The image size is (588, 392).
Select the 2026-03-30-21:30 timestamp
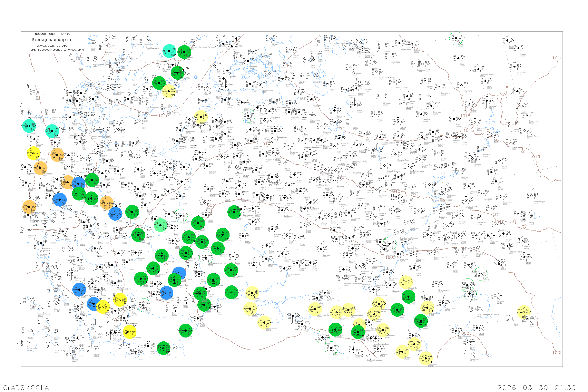(536, 387)
